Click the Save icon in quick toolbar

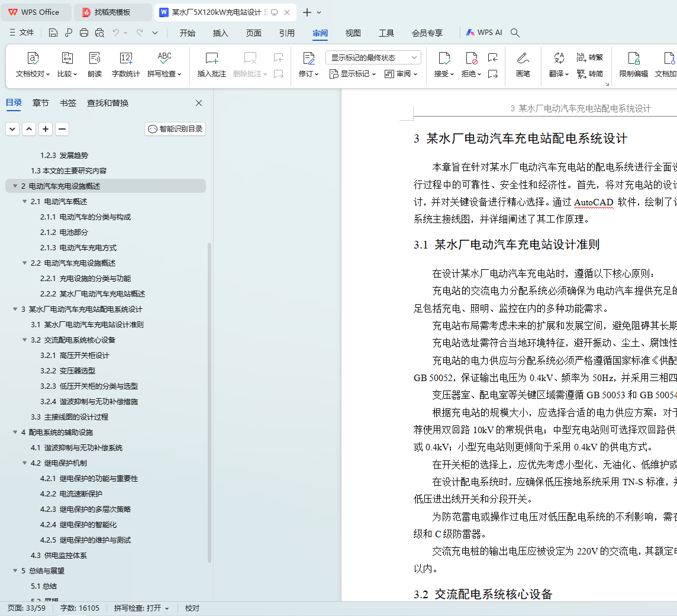tap(53, 33)
